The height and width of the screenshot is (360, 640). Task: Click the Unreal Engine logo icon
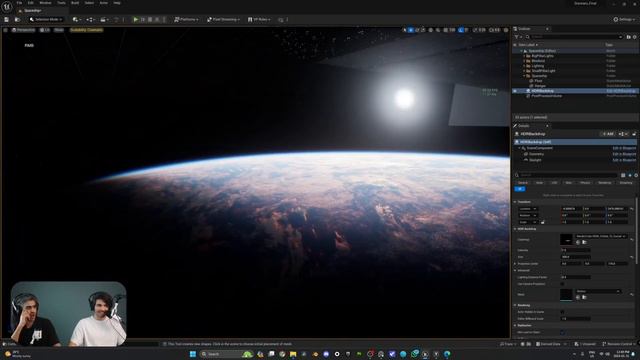(x=7, y=7)
